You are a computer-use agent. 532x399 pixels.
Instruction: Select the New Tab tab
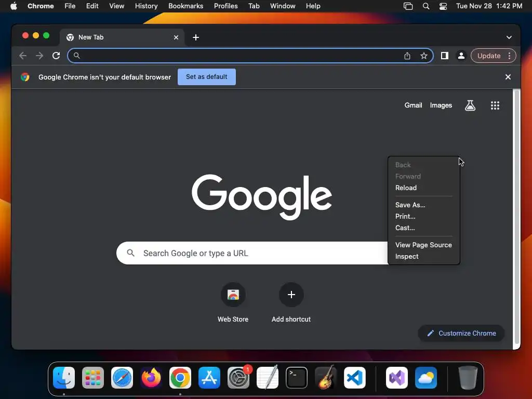[122, 37]
